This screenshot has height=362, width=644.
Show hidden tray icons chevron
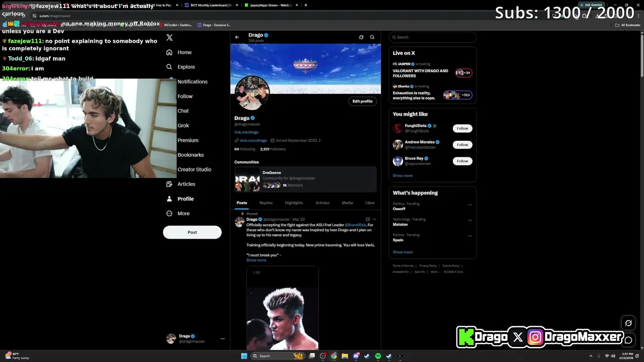pyautogui.click(x=591, y=356)
